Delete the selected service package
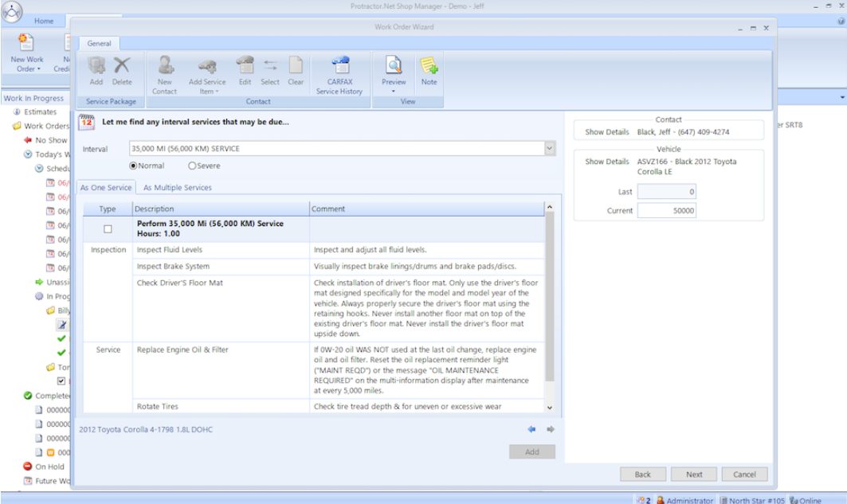 pyautogui.click(x=124, y=72)
